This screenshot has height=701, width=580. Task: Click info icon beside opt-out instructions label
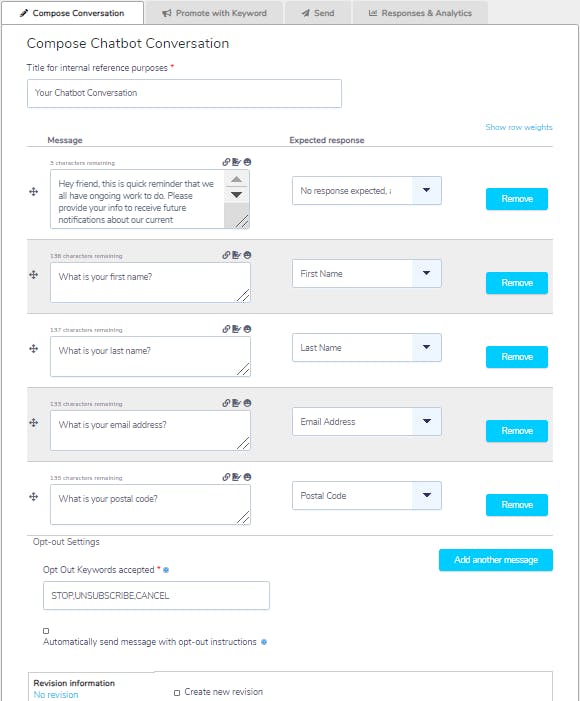(x=264, y=642)
